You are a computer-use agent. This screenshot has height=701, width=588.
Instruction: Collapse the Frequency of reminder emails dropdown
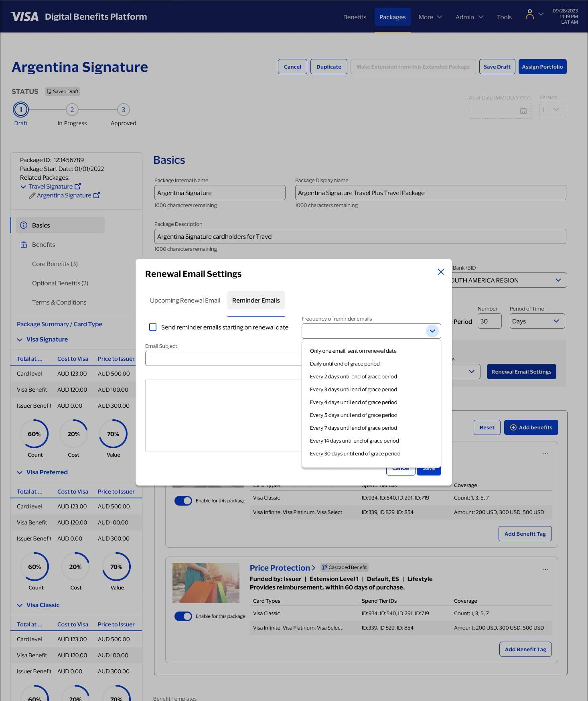[432, 331]
